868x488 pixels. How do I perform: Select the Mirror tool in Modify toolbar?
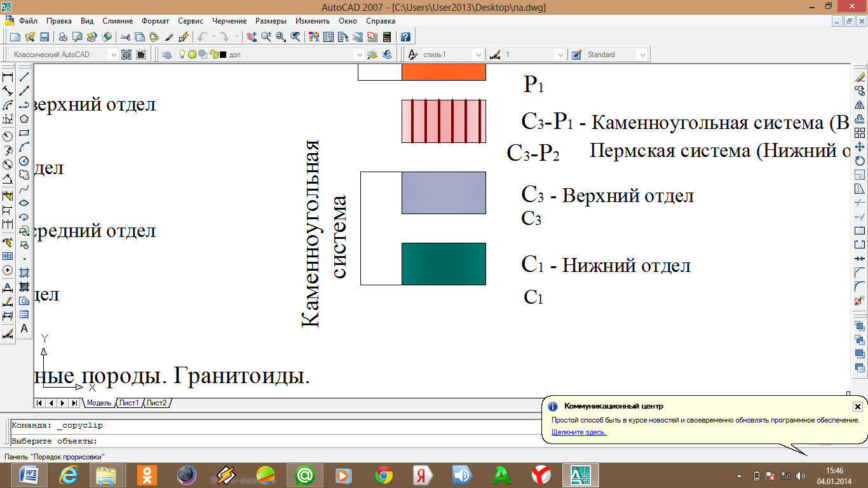tap(860, 105)
